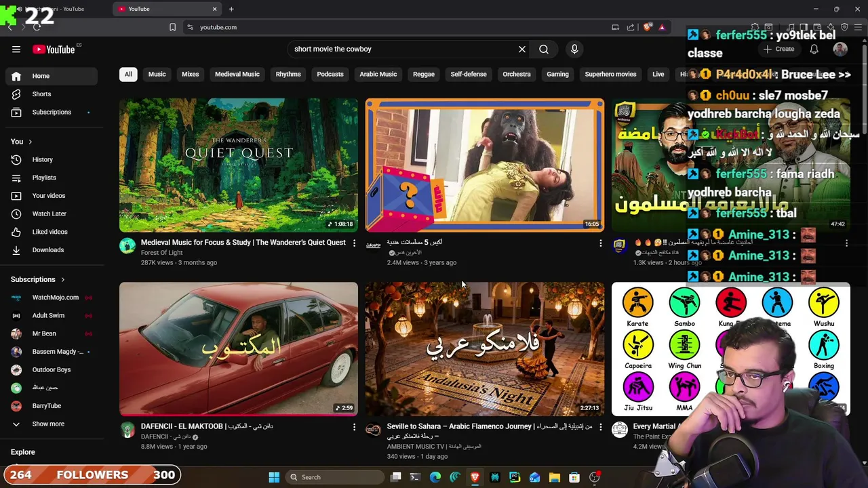Play the Andalusia's Night flamenco thumbnail
The width and height of the screenshot is (868, 488).
coord(485,348)
